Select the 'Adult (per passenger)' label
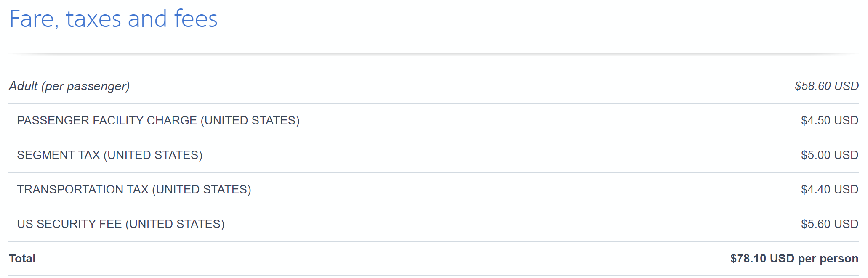868x278 pixels. click(x=69, y=86)
